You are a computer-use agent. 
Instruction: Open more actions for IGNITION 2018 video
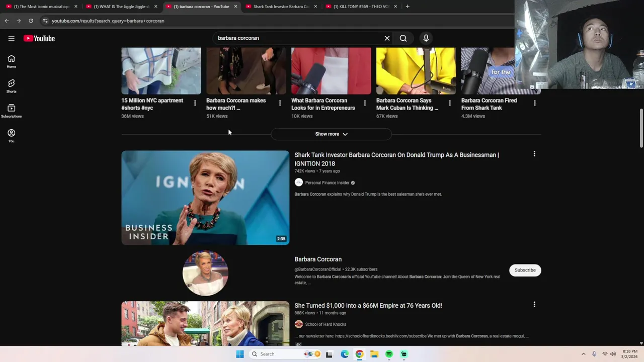534,154
